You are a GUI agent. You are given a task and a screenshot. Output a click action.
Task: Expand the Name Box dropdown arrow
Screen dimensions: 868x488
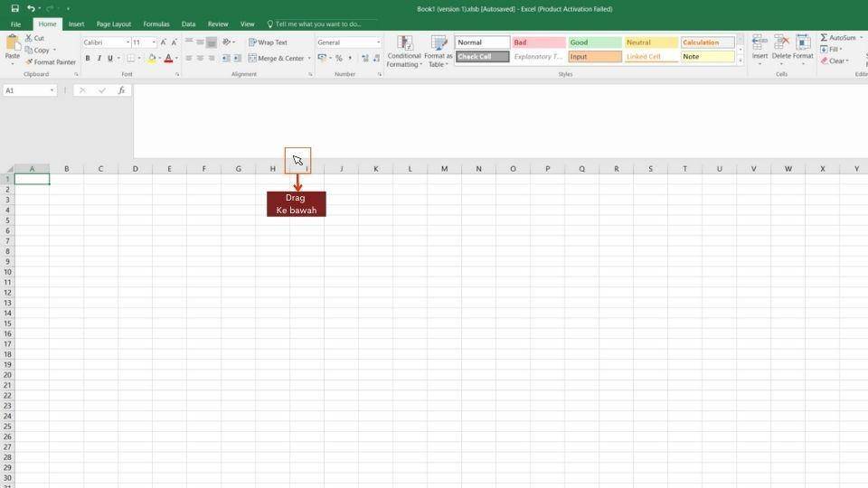[52, 90]
